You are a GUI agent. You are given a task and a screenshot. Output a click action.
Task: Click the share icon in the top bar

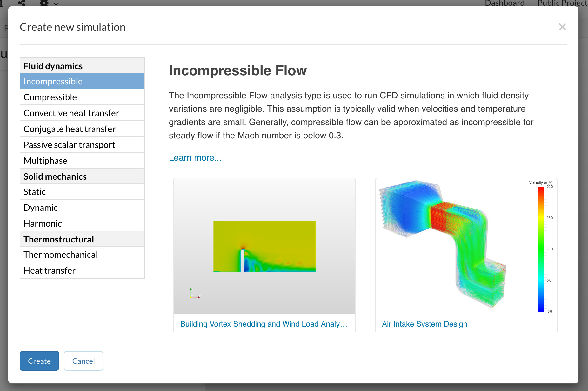pyautogui.click(x=22, y=3)
